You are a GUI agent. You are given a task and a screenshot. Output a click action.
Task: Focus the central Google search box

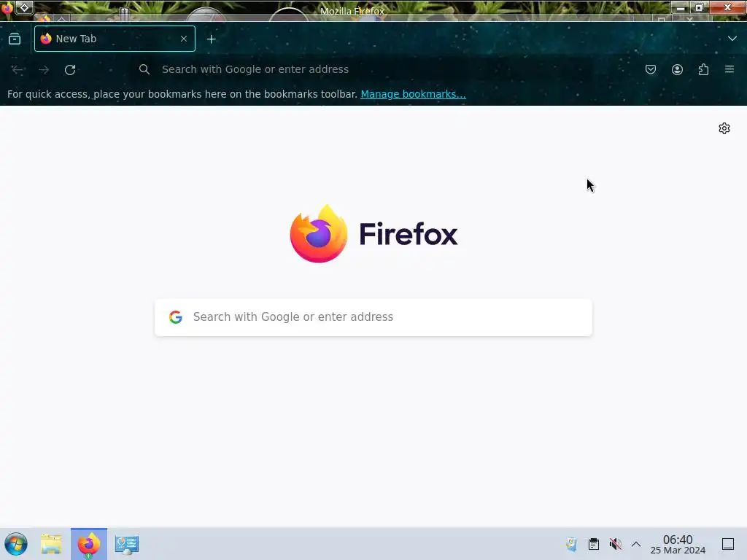(x=373, y=317)
